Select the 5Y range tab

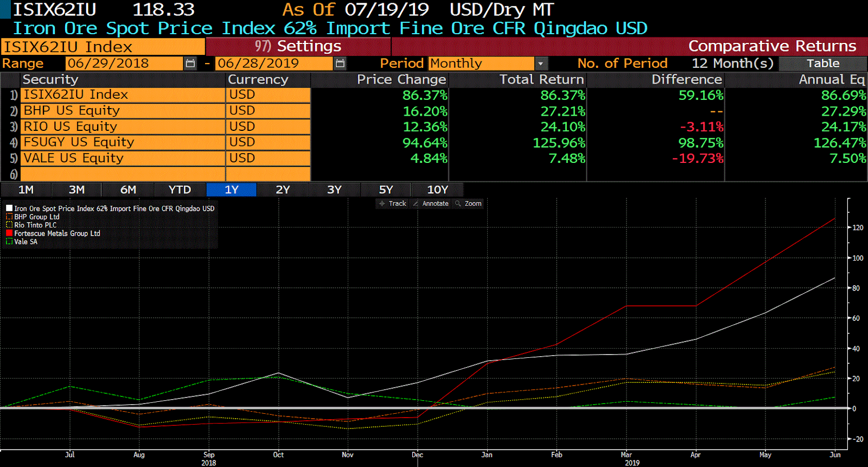point(386,190)
